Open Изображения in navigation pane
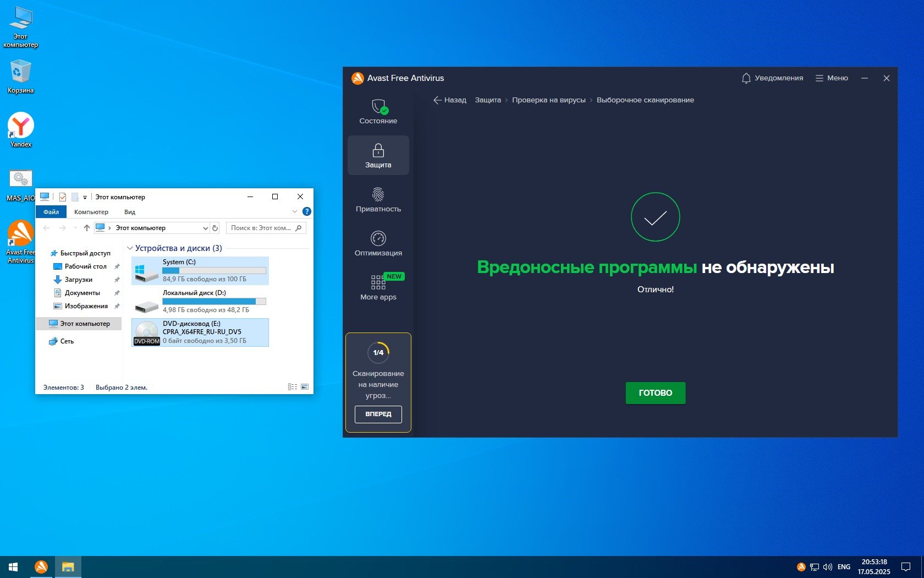This screenshot has width=924, height=578. (x=81, y=306)
